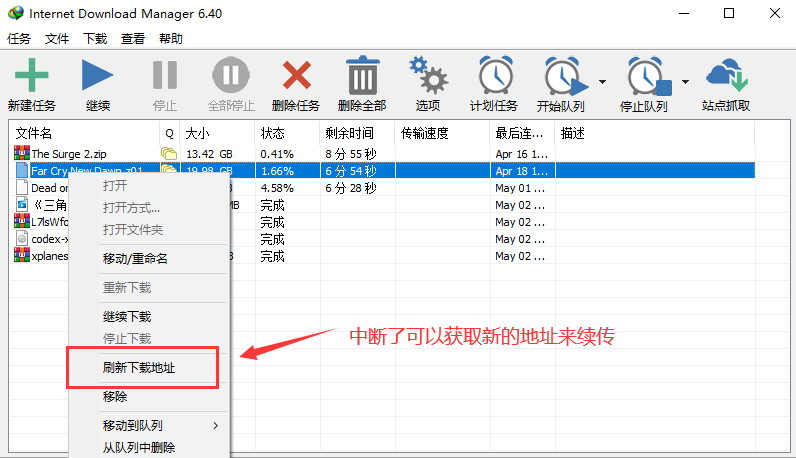This screenshot has width=796, height=458.
Task: Click 完成 status in the L7lsWfc row
Action: 272,222
